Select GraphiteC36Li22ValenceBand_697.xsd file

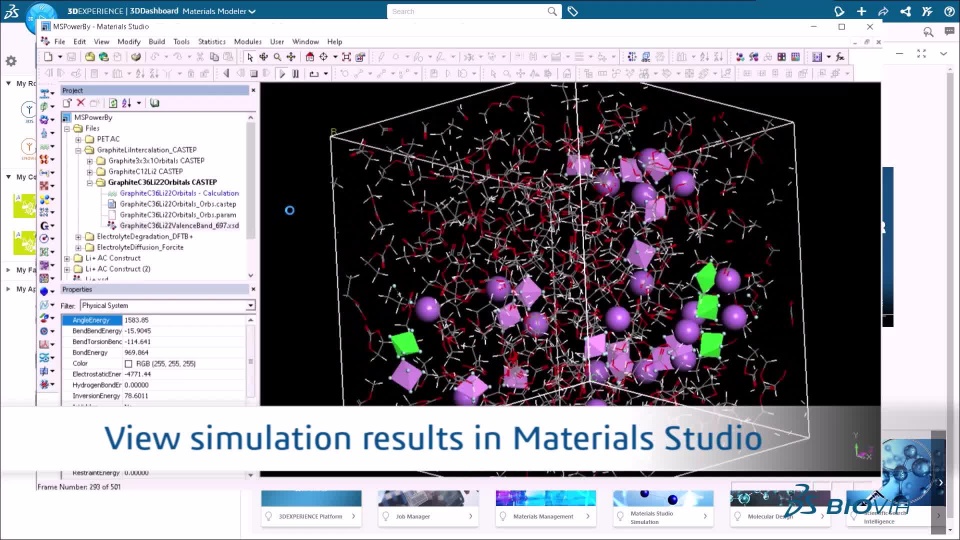(179, 226)
